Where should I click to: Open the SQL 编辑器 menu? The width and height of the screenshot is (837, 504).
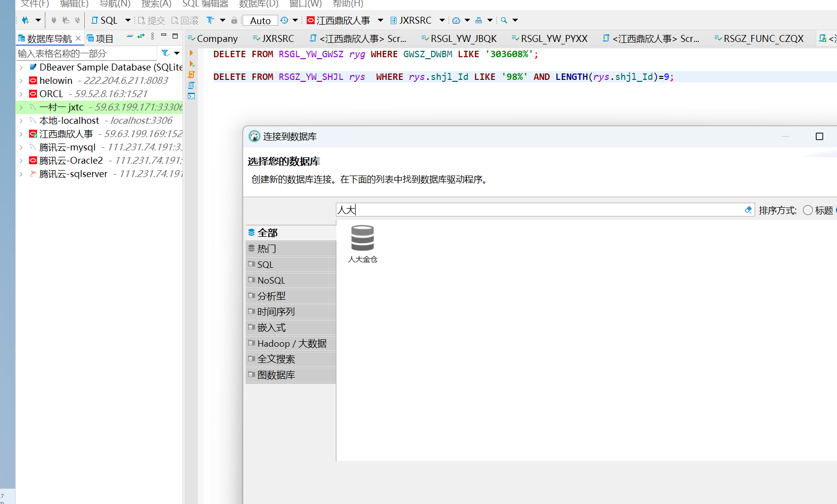point(204,4)
